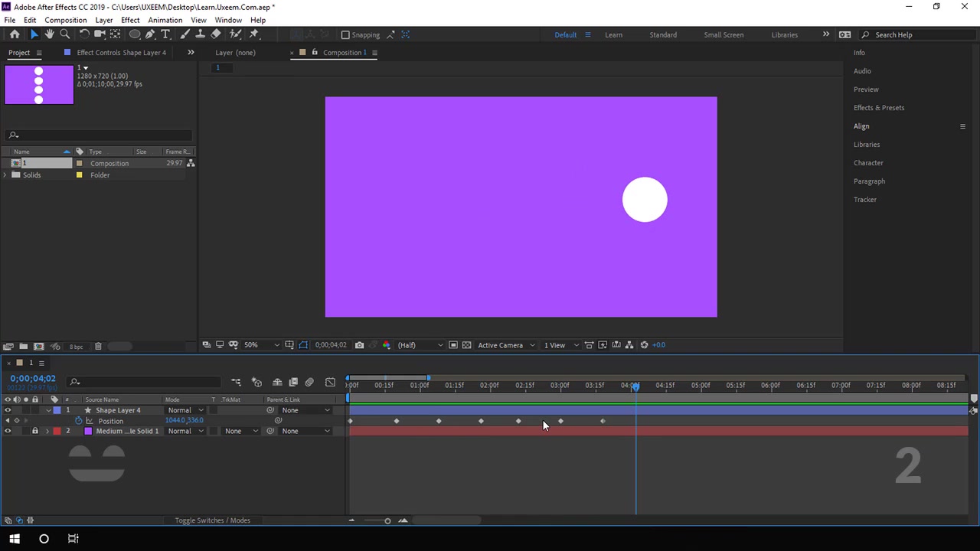Viewport: 980px width, 551px height.
Task: Switch to the Learn workspace
Action: point(613,34)
